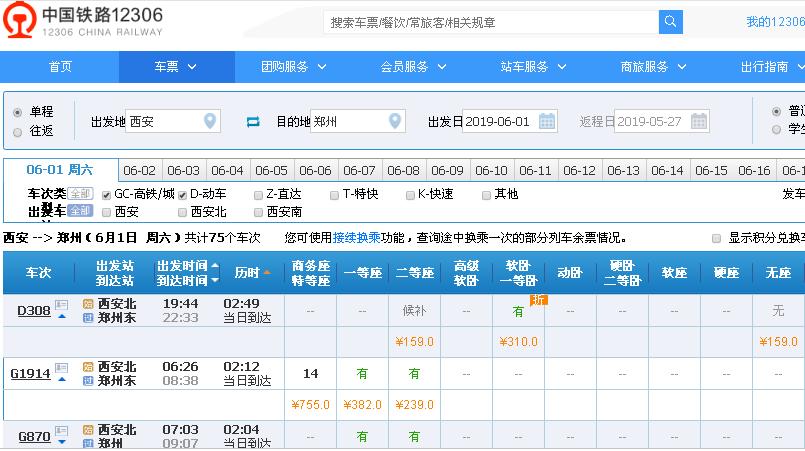
Task: Click the G870 origin station marker icon
Action: [88, 430]
